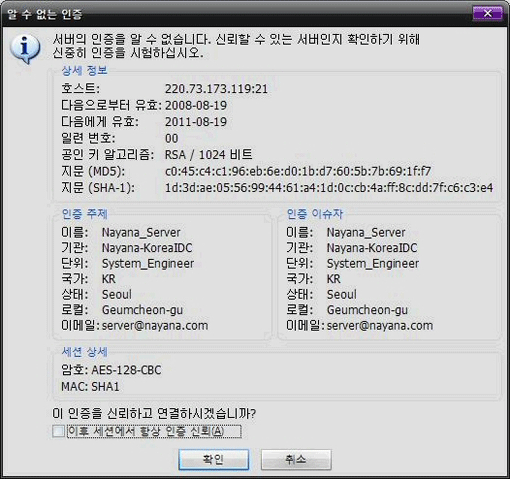Click the 세션 상세 group header

coord(85,352)
